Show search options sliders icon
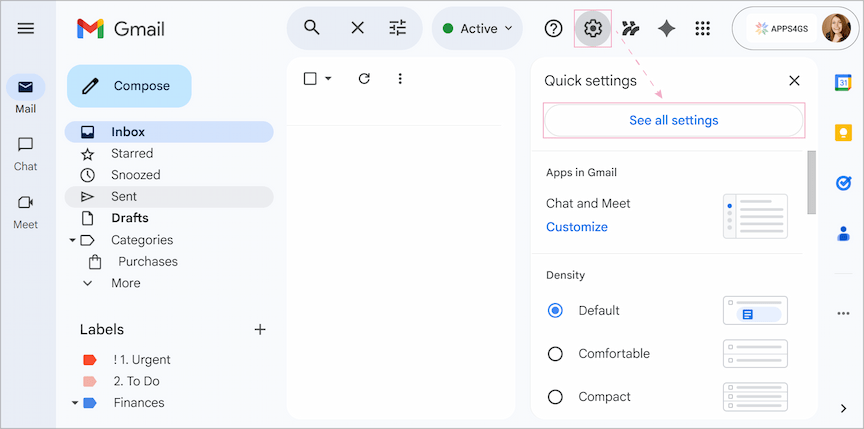 pyautogui.click(x=397, y=28)
